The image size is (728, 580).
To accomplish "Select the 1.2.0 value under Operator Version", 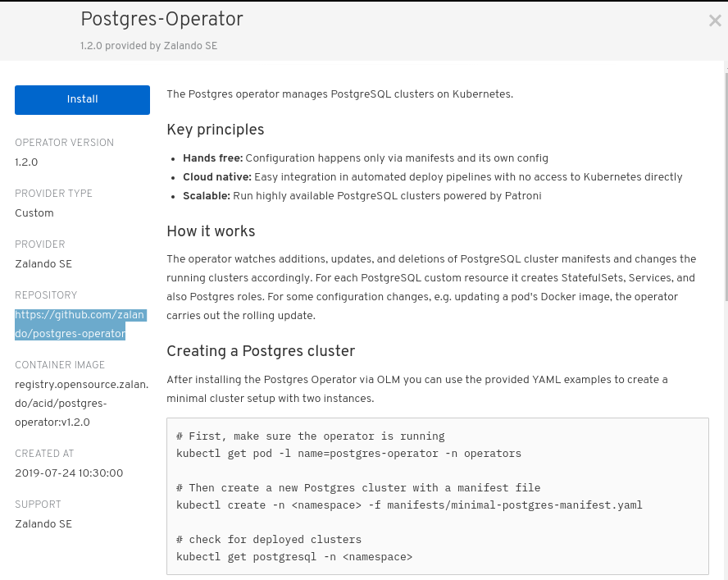I will coord(26,162).
